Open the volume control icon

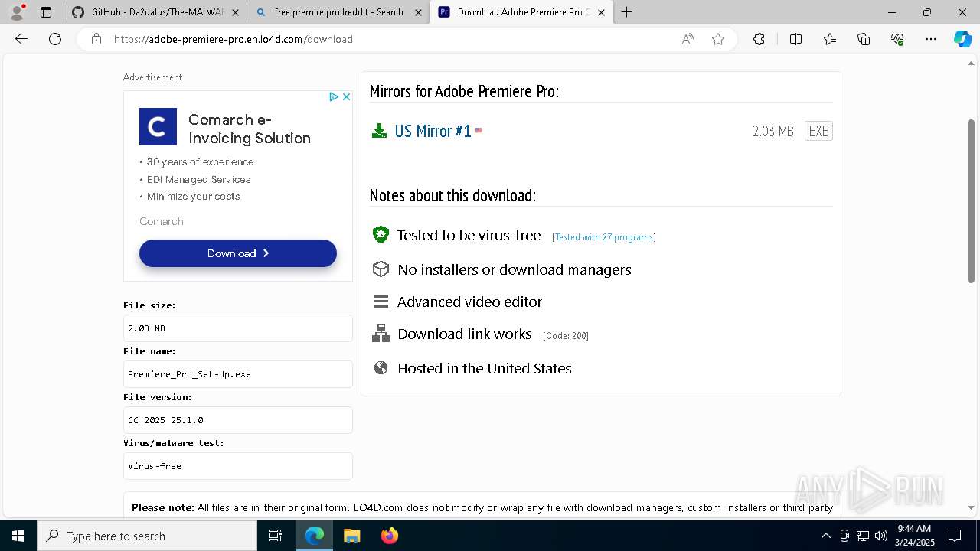(x=881, y=536)
